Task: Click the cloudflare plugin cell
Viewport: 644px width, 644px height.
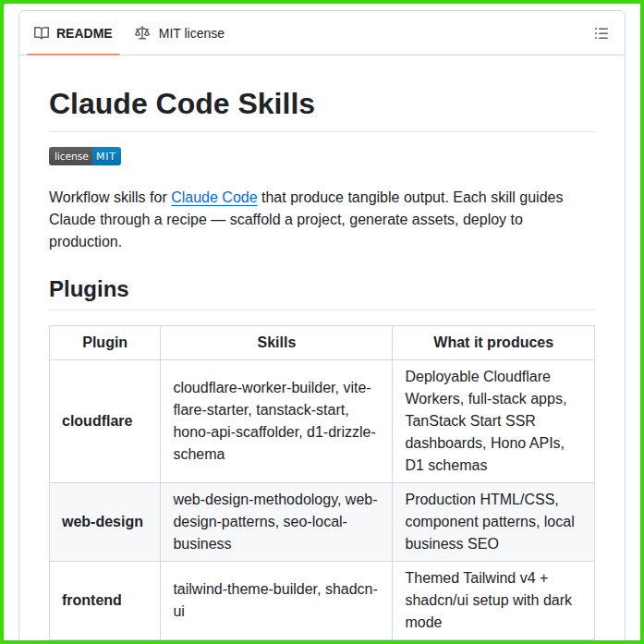Action: [x=104, y=421]
